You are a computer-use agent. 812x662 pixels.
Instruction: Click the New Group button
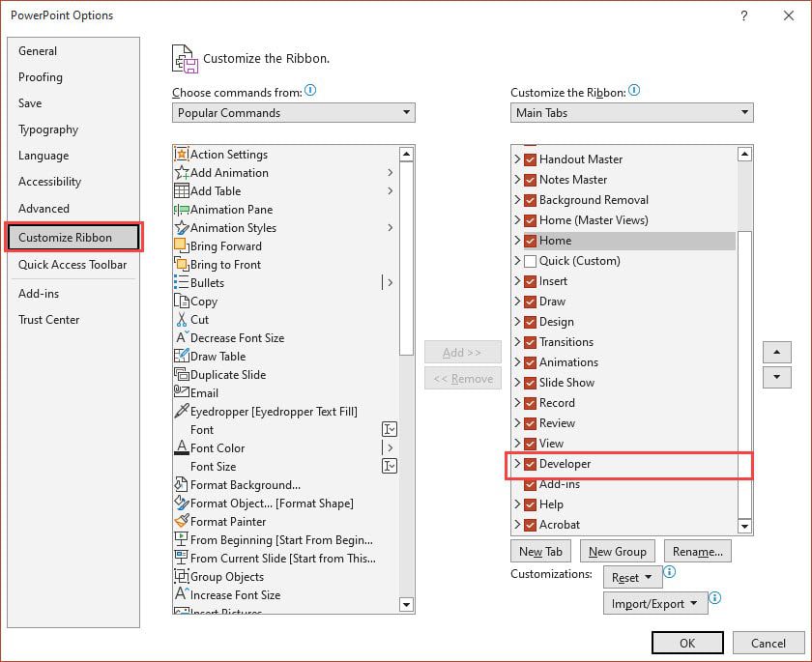(617, 552)
